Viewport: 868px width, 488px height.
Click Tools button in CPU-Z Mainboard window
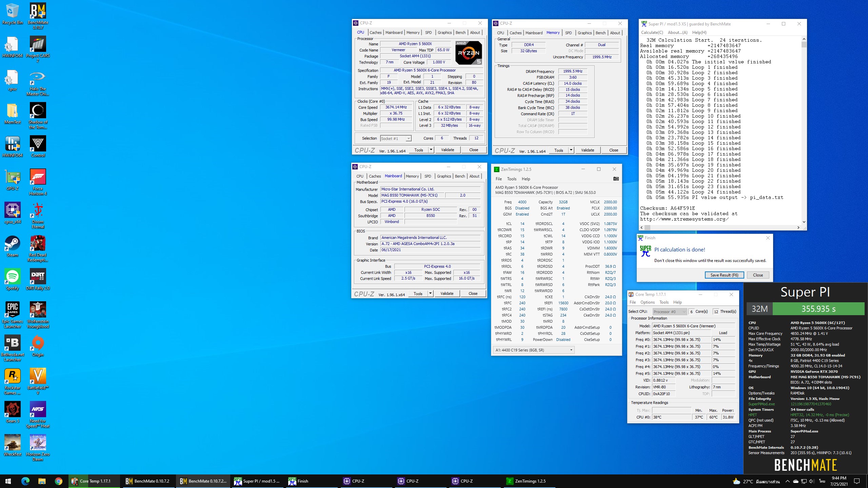pyautogui.click(x=418, y=293)
